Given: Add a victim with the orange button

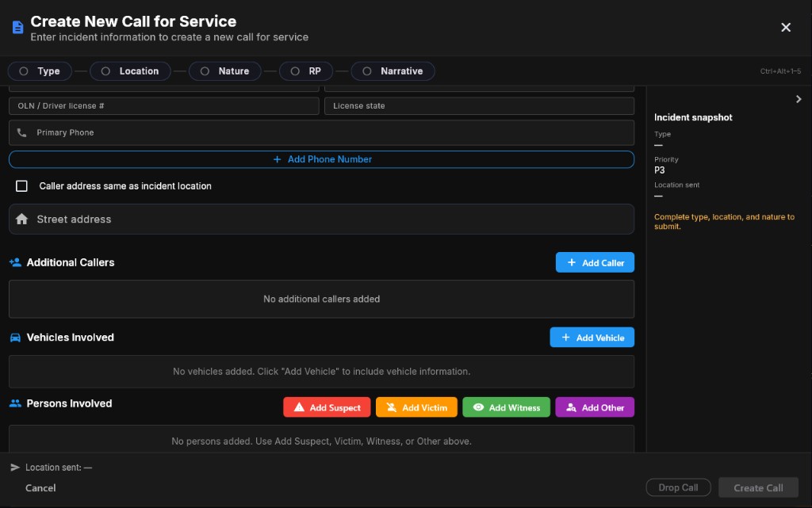Looking at the screenshot, I should (416, 407).
